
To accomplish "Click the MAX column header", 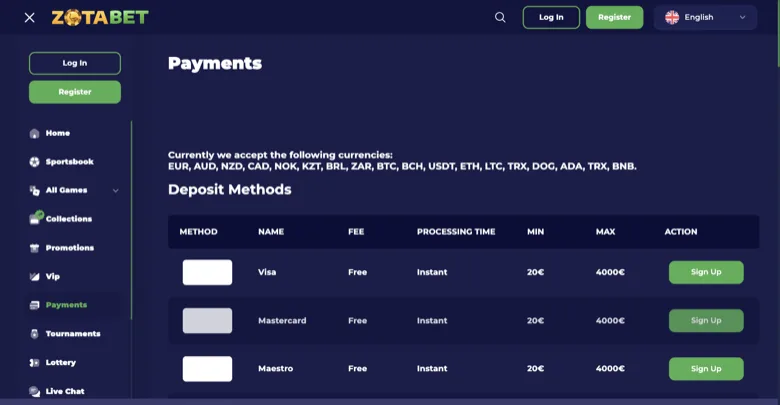I will pos(605,231).
